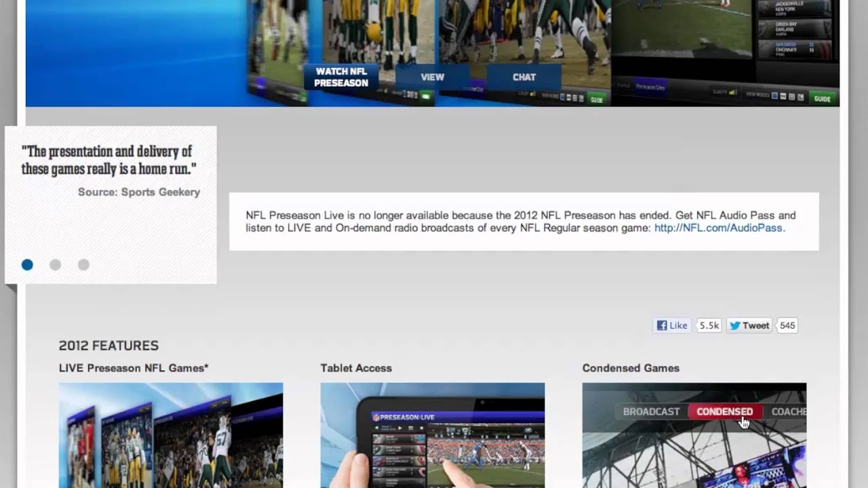
Task: Click the 545 tweet count
Action: [x=787, y=325]
